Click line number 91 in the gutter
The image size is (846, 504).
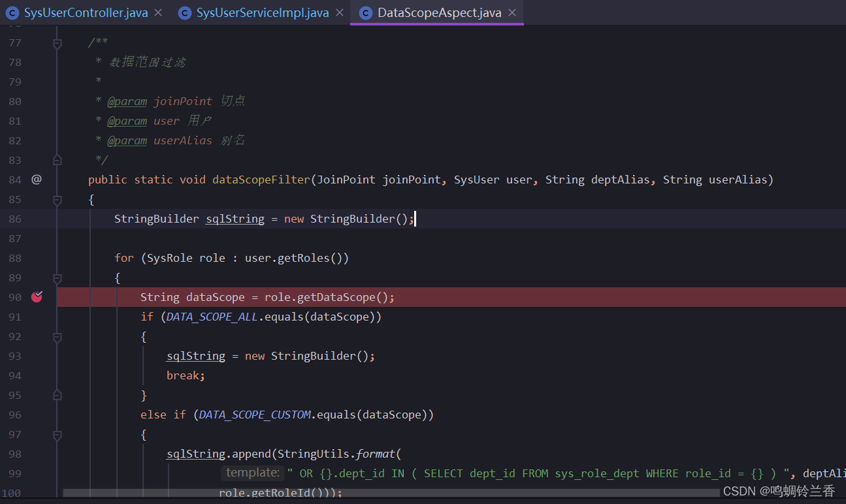point(14,317)
